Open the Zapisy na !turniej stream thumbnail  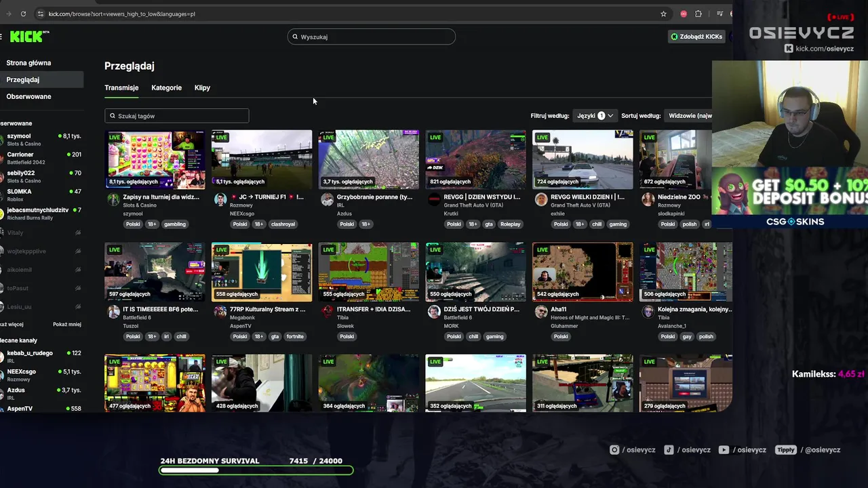click(x=155, y=159)
